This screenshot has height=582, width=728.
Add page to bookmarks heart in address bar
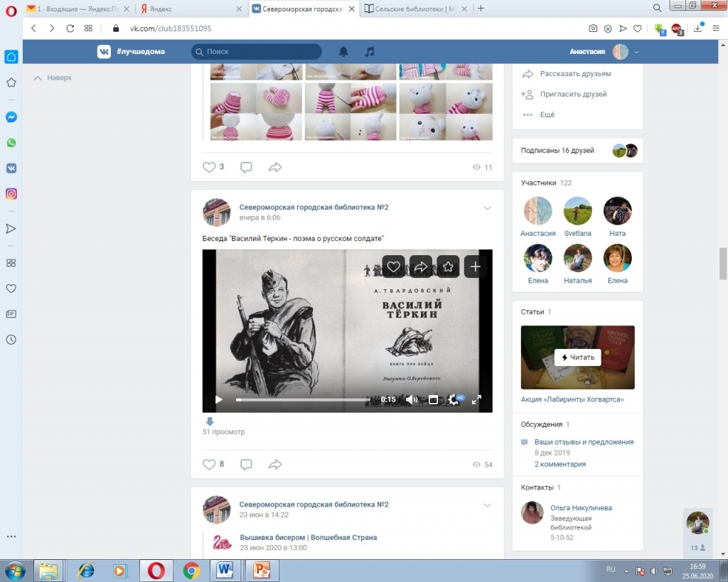[638, 28]
